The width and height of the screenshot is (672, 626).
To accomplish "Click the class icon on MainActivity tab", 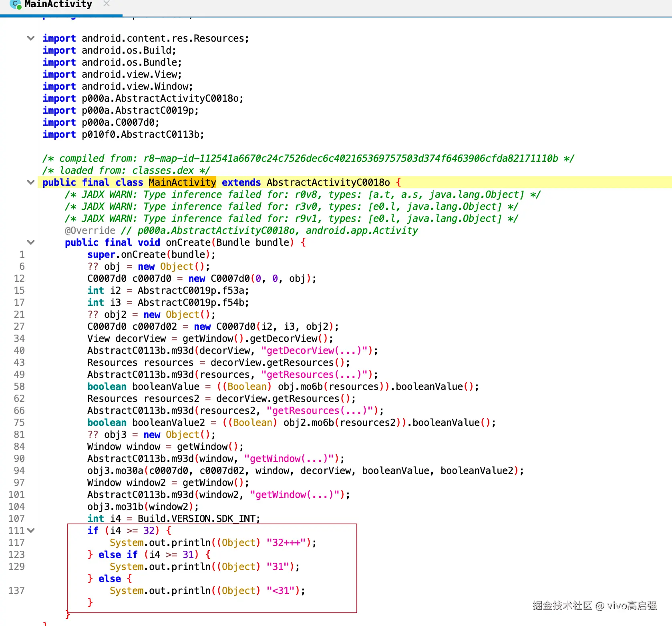I will pyautogui.click(x=16, y=4).
